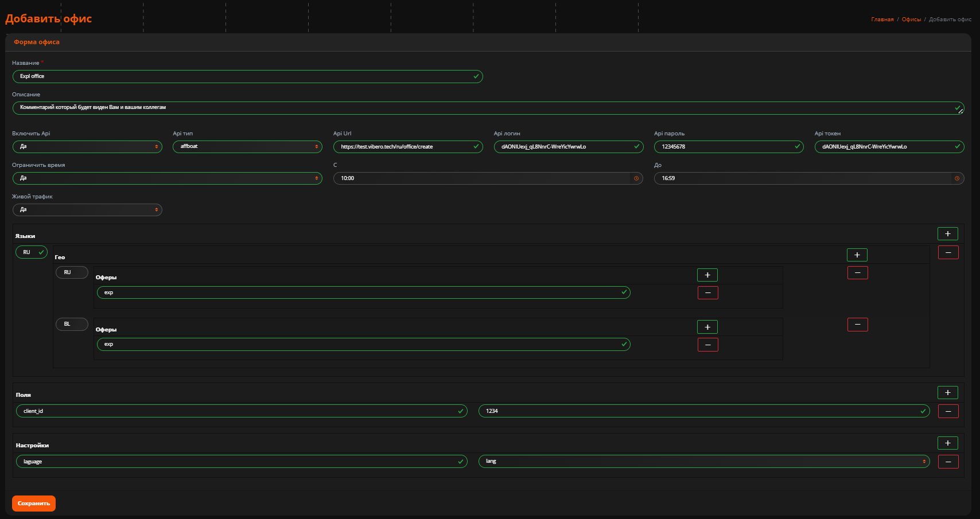980x519 pixels.
Task: Remove the laguage setting row
Action: tap(948, 462)
